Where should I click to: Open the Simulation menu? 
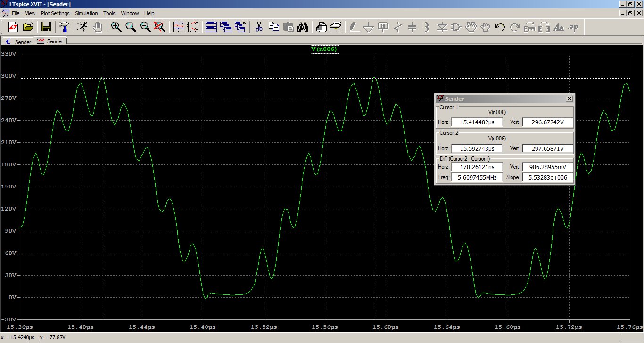[86, 13]
